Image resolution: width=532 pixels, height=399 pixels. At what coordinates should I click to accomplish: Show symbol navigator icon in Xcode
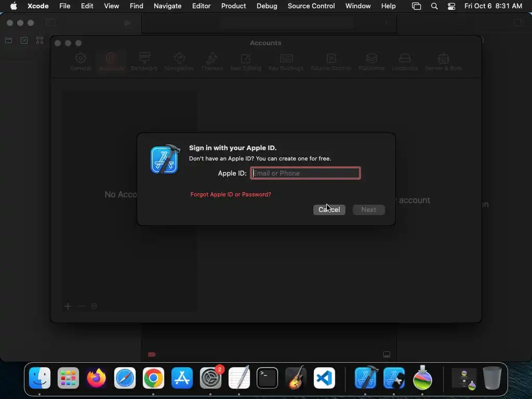click(x=39, y=41)
